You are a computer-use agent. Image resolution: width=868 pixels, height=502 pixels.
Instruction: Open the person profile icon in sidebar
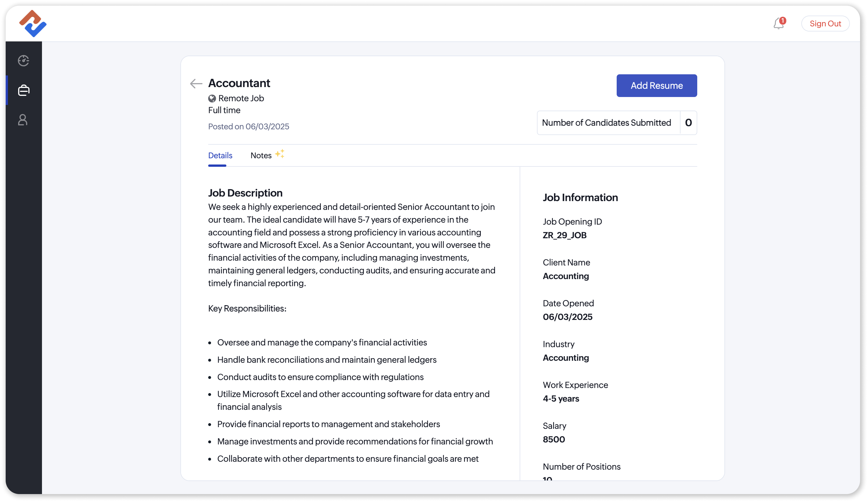[x=23, y=120]
